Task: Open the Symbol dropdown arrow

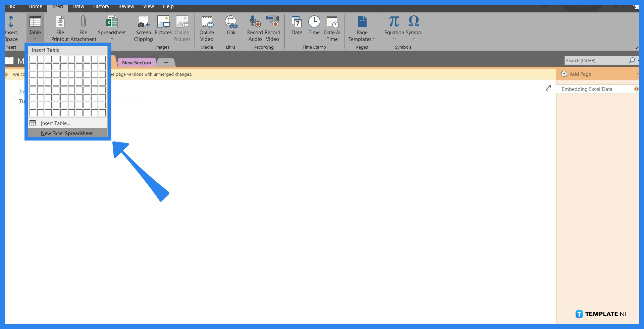Action: point(415,39)
